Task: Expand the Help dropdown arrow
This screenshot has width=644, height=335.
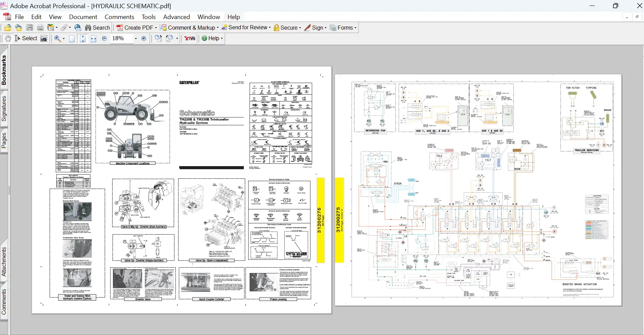Action: [222, 38]
